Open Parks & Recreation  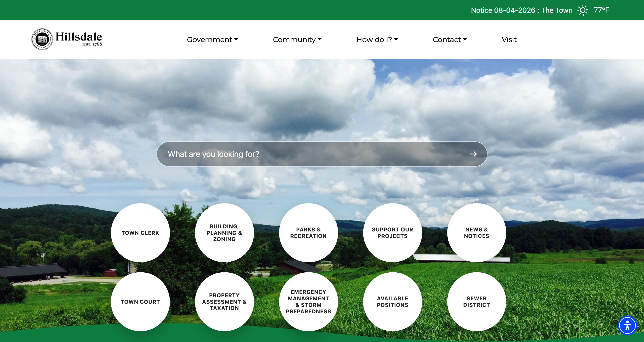308,233
